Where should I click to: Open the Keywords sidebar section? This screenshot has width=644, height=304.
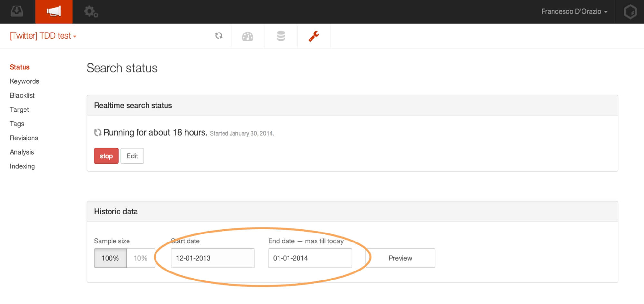pos(24,81)
